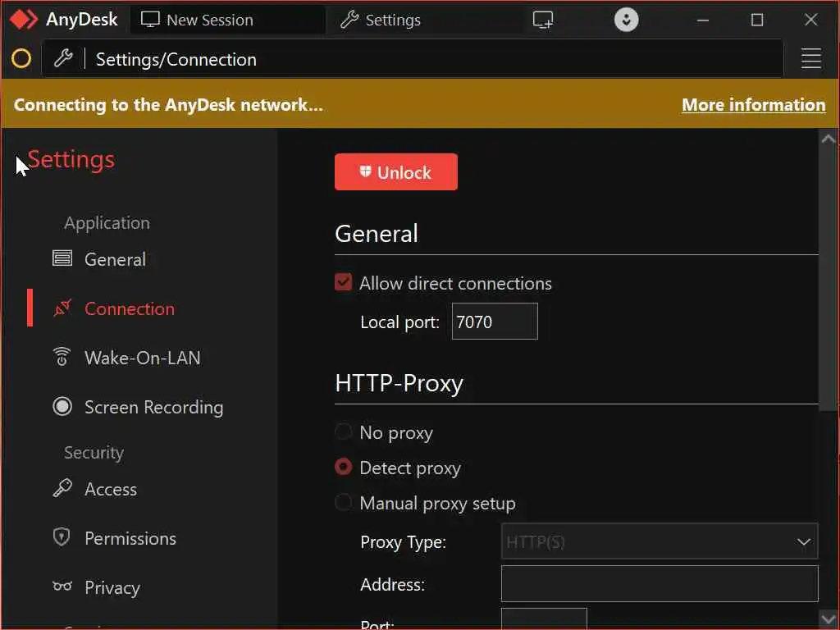Expand the Proxy Type dropdown
This screenshot has height=630, width=840.
(x=660, y=541)
